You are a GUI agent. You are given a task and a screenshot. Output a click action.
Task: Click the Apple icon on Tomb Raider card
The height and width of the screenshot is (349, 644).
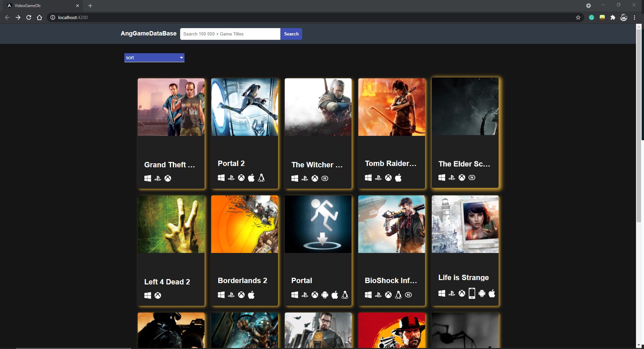tap(398, 178)
